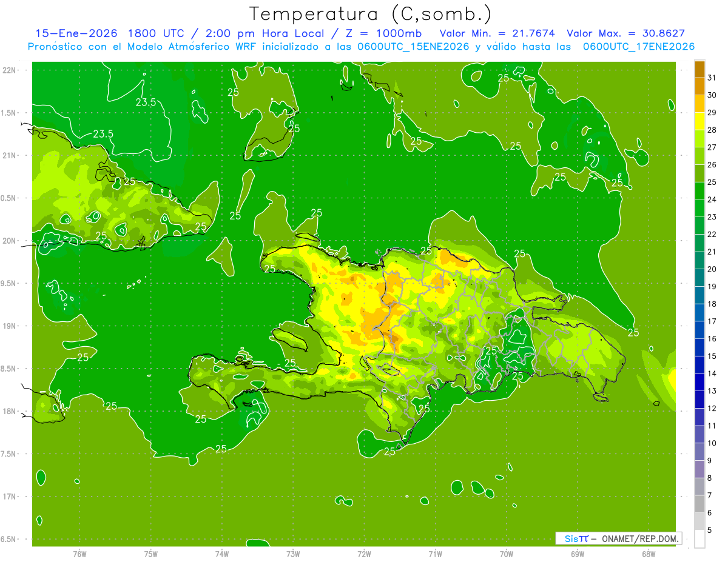Click the teal legend swatch between 19 and 20
Image resolution: width=728 pixels, height=562 pixels.
[699, 278]
